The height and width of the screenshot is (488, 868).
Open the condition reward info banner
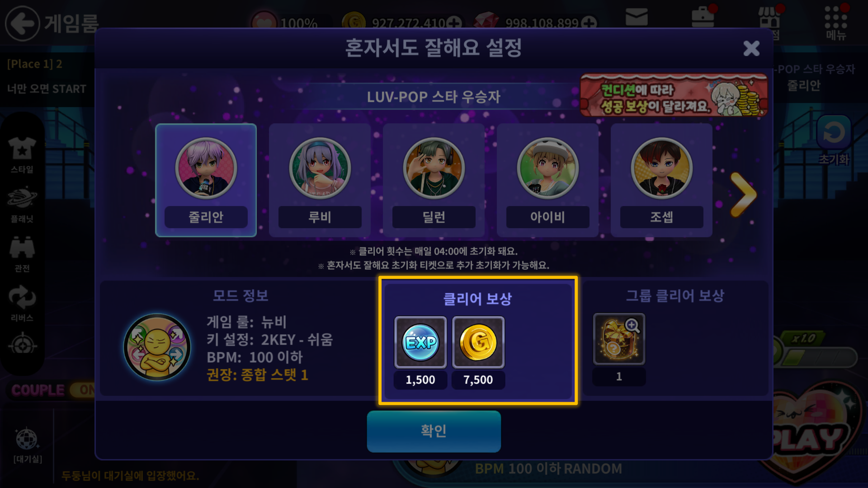tap(674, 95)
